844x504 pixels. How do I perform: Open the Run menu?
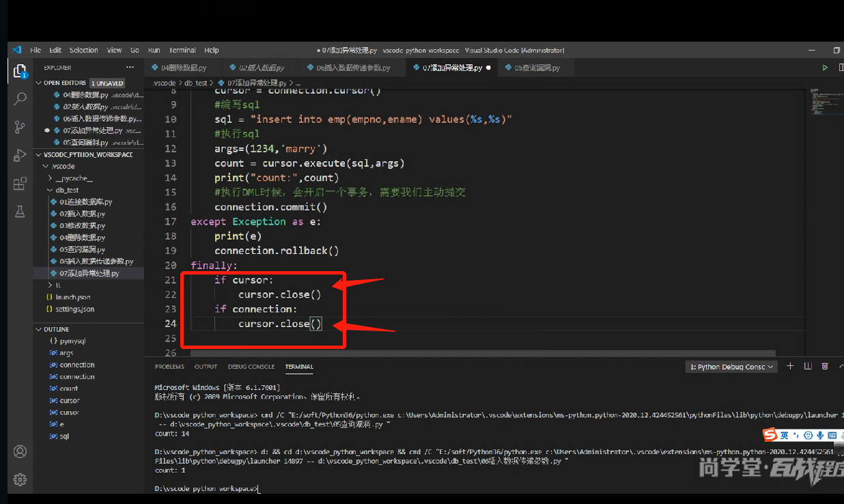click(154, 50)
